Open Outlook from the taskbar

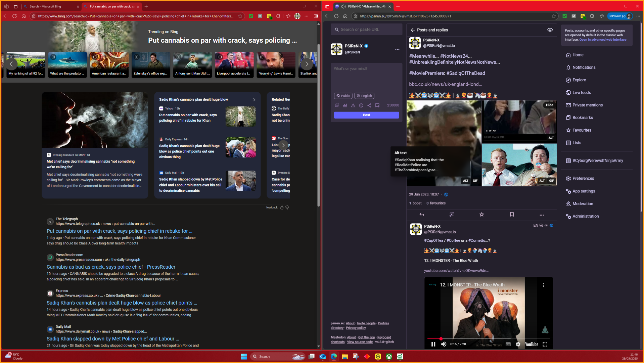(x=322, y=357)
